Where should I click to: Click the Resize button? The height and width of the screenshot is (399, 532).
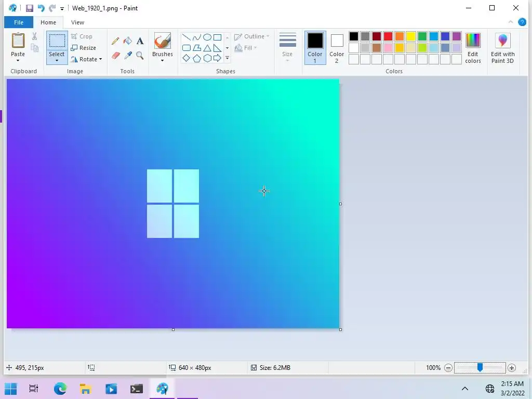click(84, 48)
